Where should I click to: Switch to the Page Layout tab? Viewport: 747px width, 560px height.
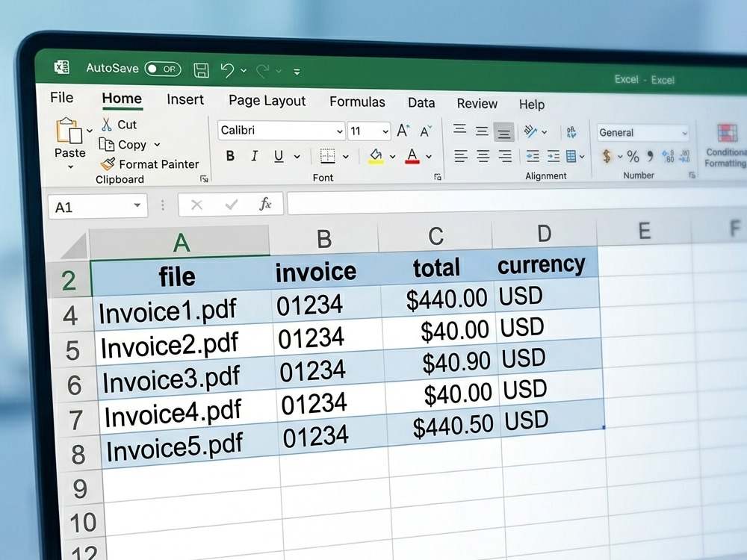click(267, 101)
